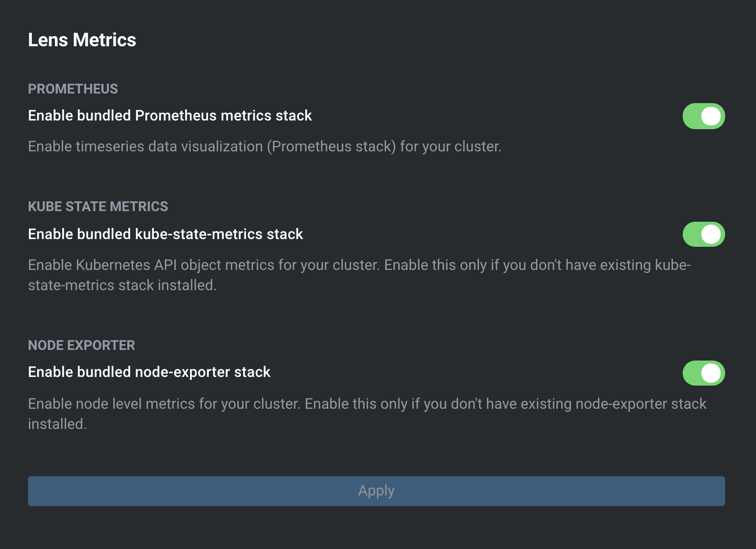
Task: Click the Apply button
Action: pos(376,491)
